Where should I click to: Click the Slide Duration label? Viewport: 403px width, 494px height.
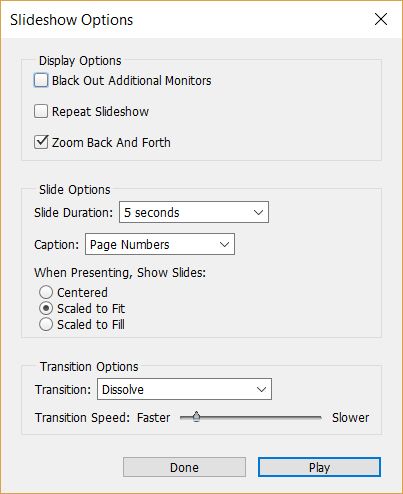click(74, 212)
